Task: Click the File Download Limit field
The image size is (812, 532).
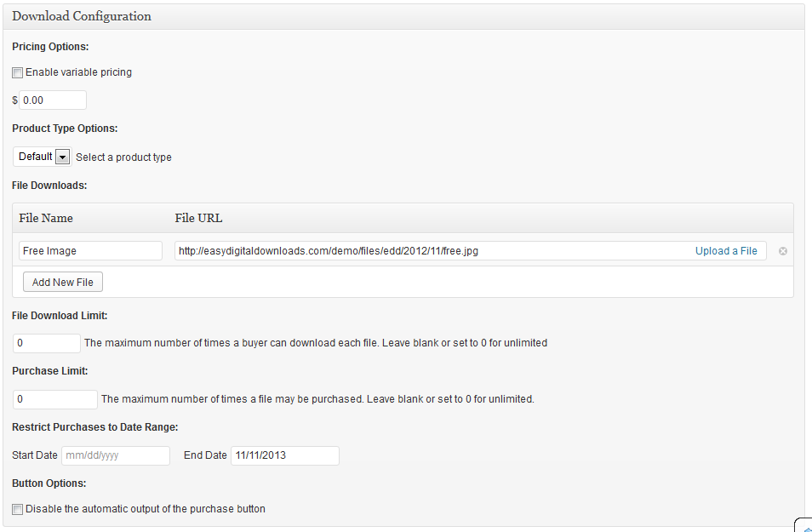Action: click(x=47, y=343)
